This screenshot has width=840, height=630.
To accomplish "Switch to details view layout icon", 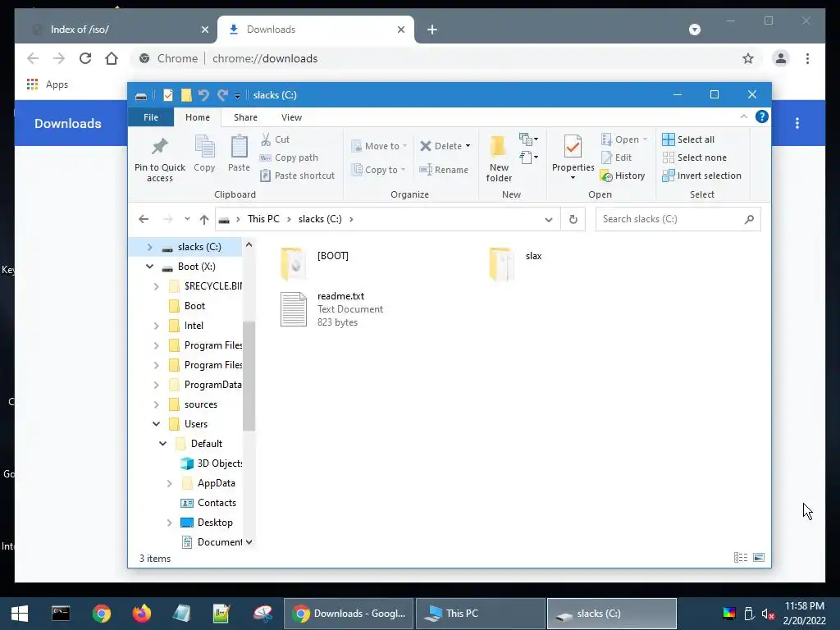I will point(741,558).
